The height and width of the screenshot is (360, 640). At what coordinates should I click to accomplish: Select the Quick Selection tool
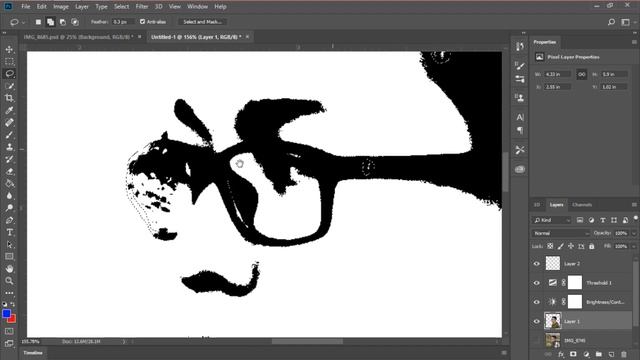(x=9, y=86)
